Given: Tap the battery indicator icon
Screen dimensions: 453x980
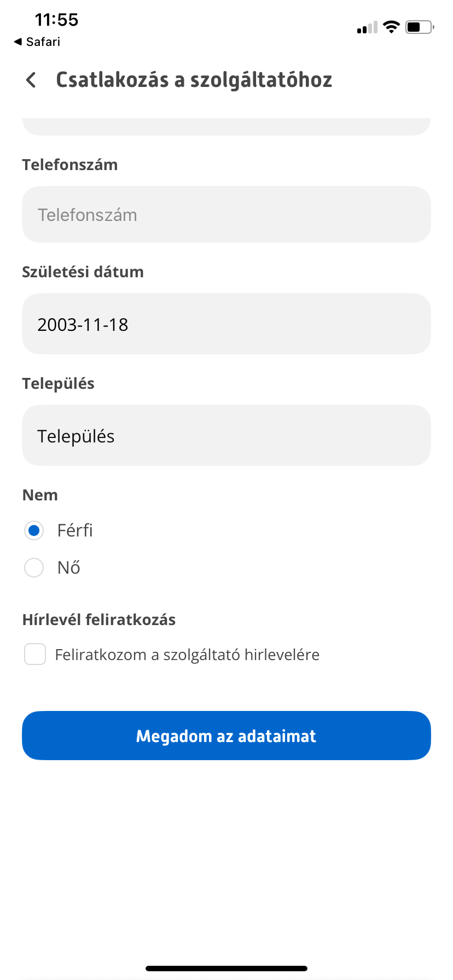Looking at the screenshot, I should click(419, 27).
